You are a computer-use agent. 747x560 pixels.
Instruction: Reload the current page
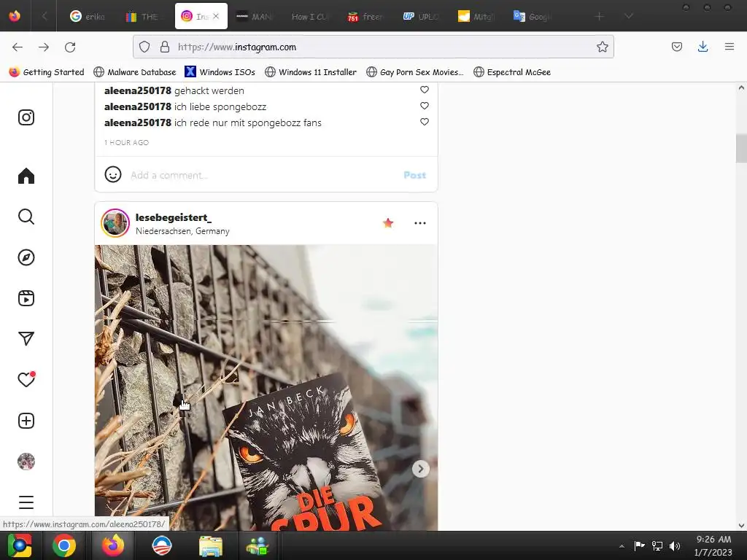(70, 47)
